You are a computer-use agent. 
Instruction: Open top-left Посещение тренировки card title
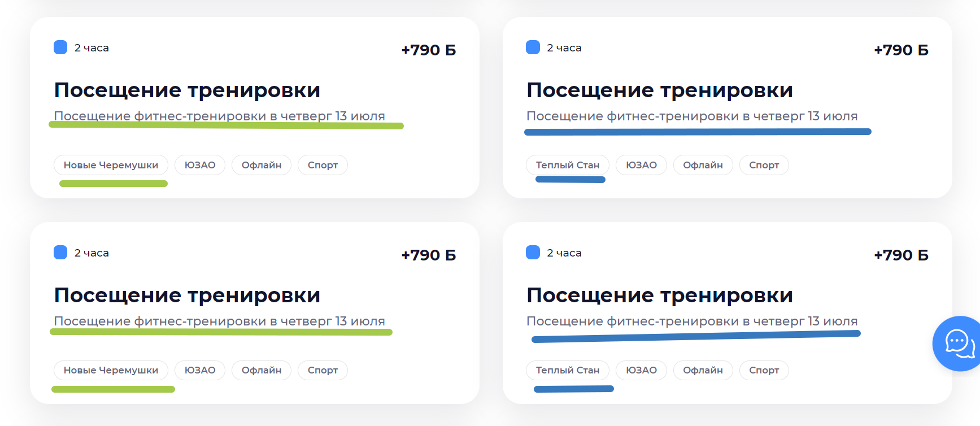tap(187, 90)
